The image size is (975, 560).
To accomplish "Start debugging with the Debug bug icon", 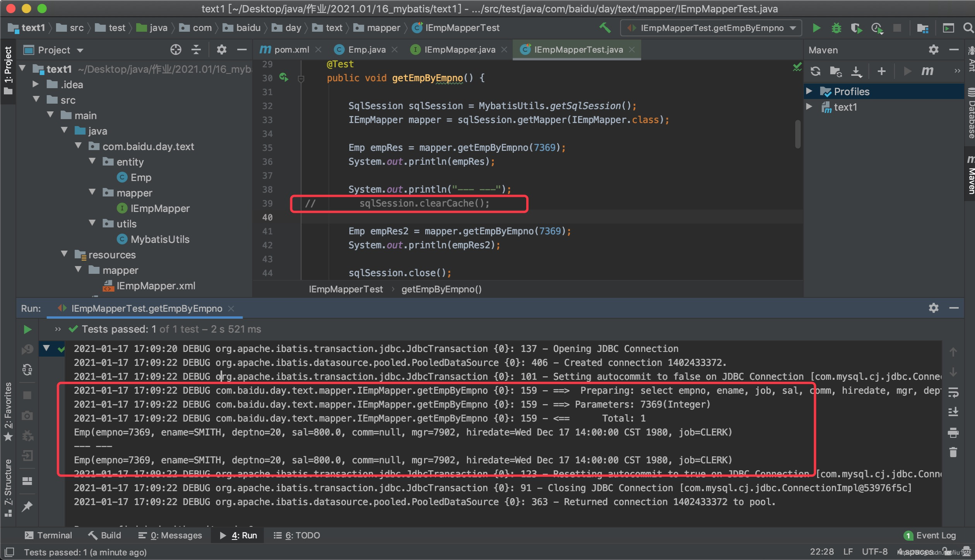I will click(836, 28).
